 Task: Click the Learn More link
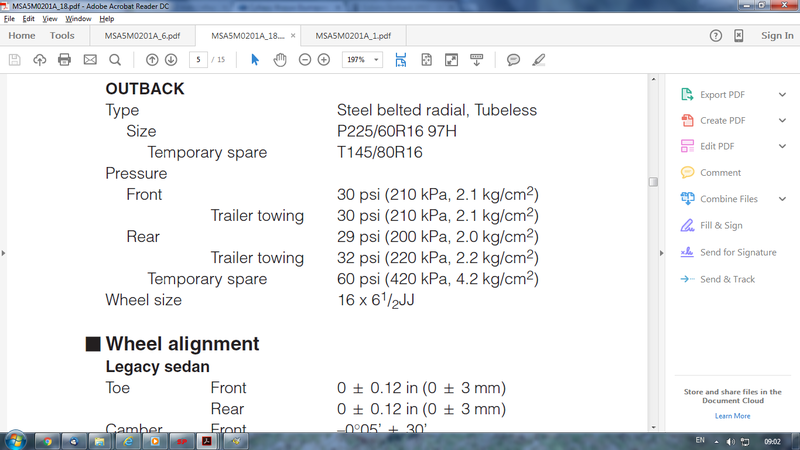pyautogui.click(x=732, y=416)
